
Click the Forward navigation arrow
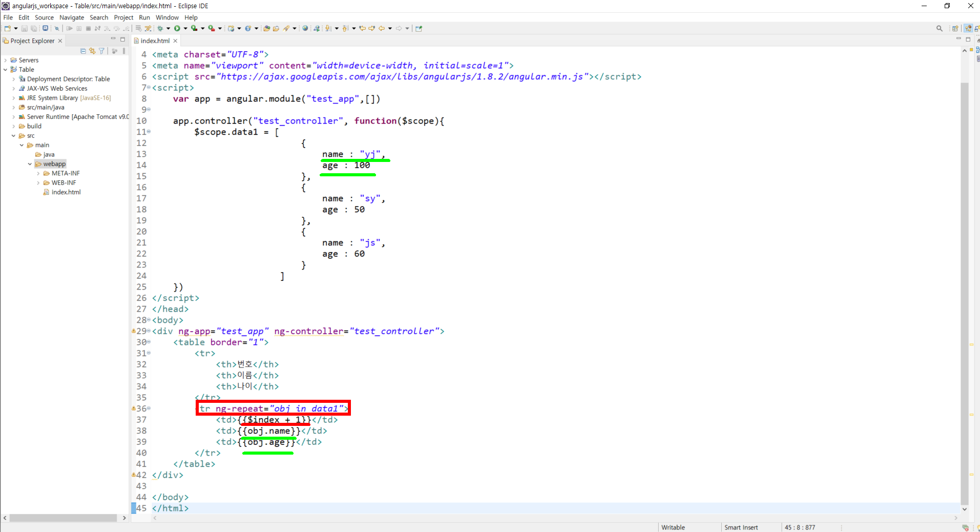(399, 28)
